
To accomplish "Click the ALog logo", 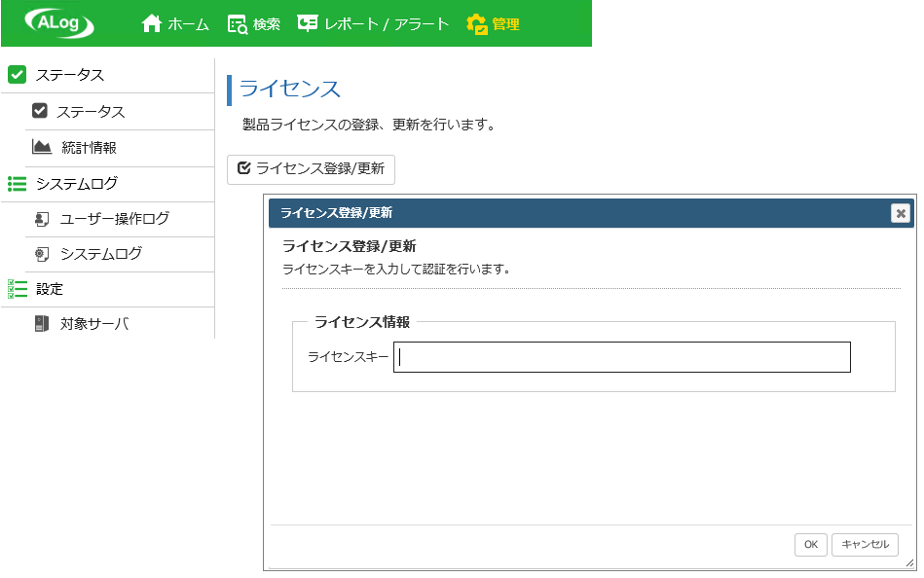I will [x=59, y=23].
